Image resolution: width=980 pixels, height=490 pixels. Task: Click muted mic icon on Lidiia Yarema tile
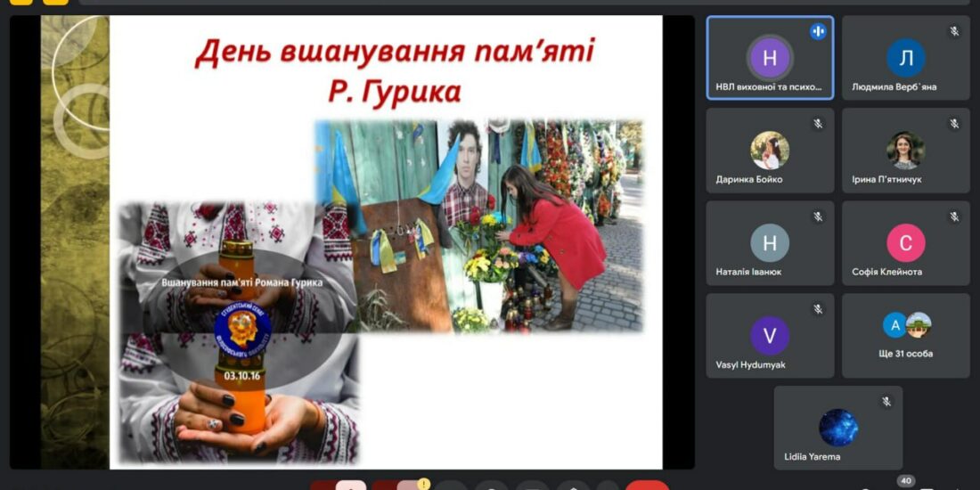pyautogui.click(x=886, y=402)
